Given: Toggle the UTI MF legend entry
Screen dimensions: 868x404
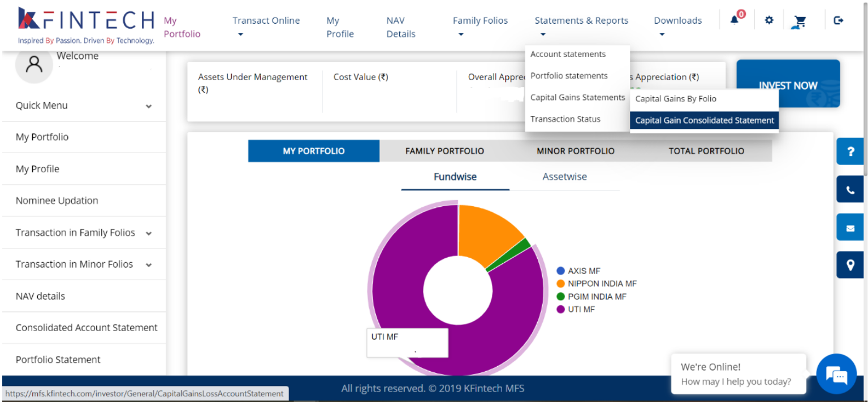Looking at the screenshot, I should click(x=581, y=309).
